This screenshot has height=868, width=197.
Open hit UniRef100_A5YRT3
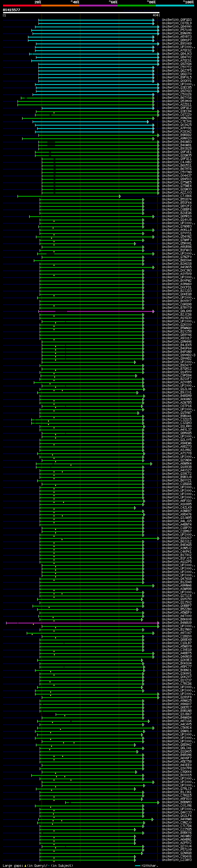[x=177, y=37]
